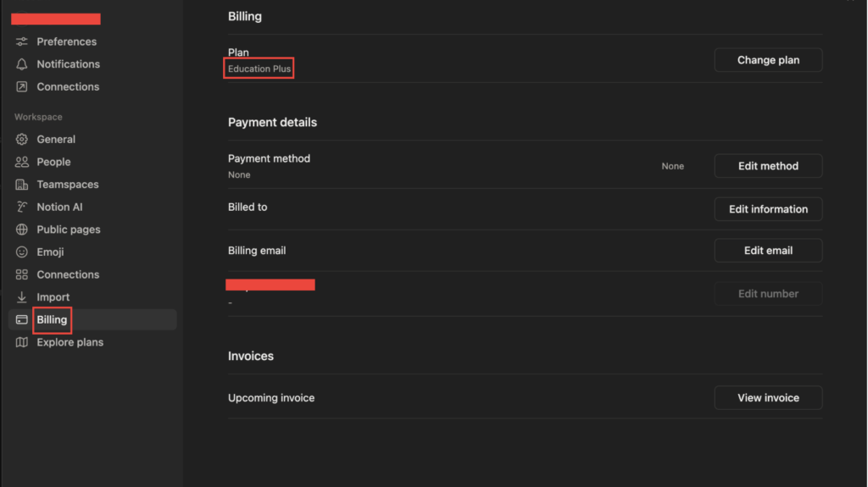868x487 pixels.
Task: Click the Emoji smiley icon
Action: tap(22, 252)
